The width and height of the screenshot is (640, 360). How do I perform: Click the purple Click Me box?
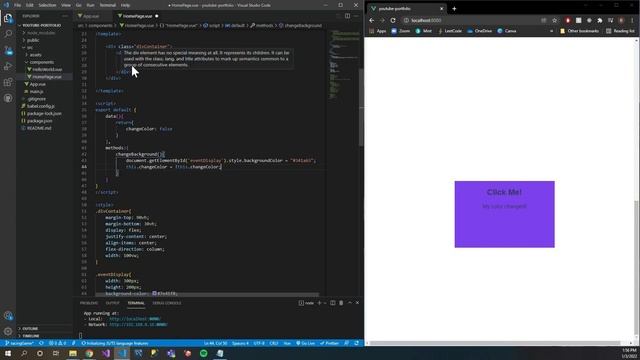pos(504,214)
